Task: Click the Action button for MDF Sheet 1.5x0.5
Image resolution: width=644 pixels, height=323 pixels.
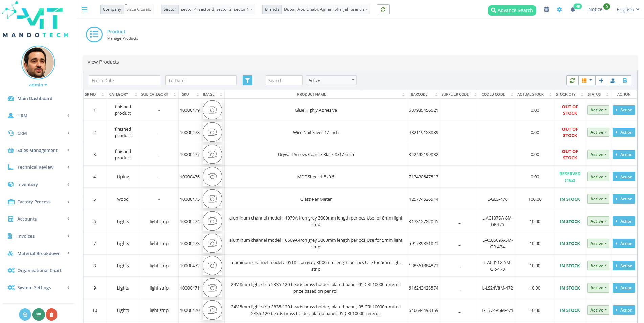Action: 623,177
